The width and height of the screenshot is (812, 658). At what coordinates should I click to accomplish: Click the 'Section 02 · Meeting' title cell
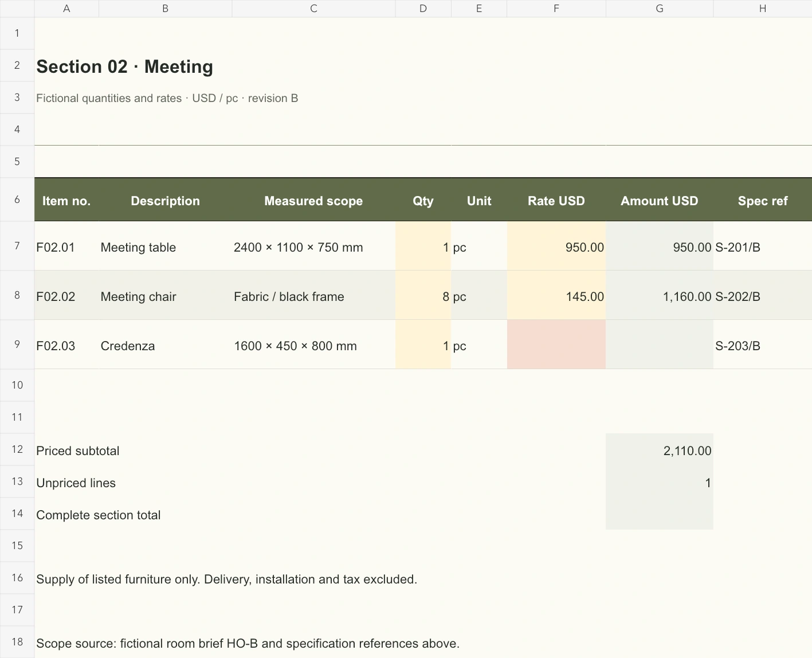[125, 66]
